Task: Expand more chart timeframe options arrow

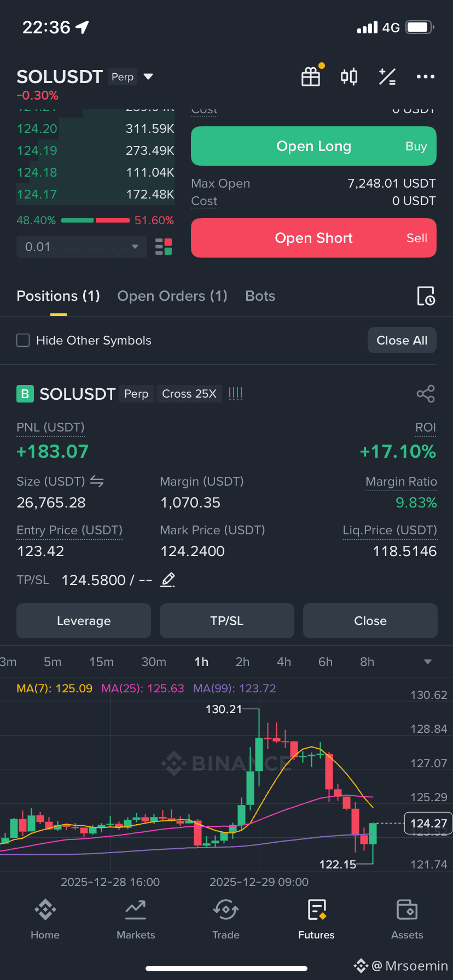Action: point(428,662)
